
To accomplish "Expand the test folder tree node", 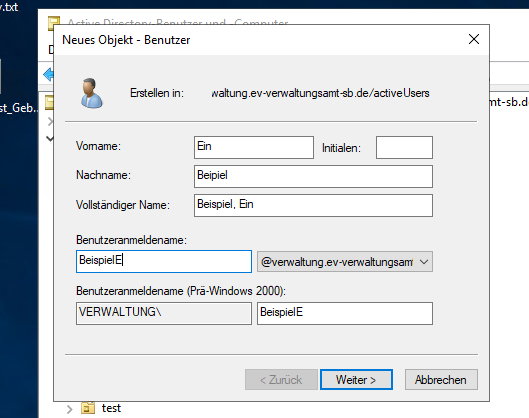I will (69, 409).
